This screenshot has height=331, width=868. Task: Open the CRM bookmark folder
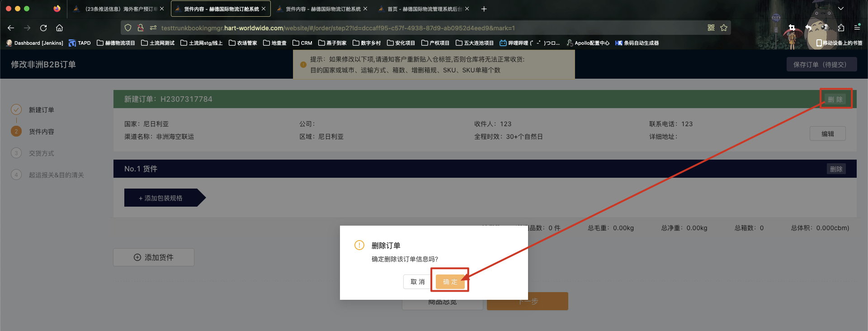tap(302, 43)
